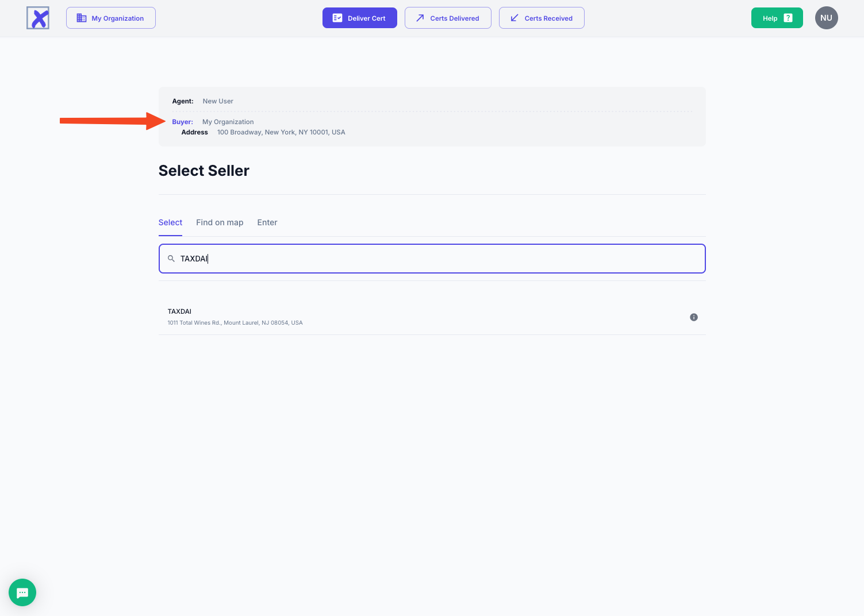Switch to the Enter tab
864x616 pixels.
click(267, 222)
